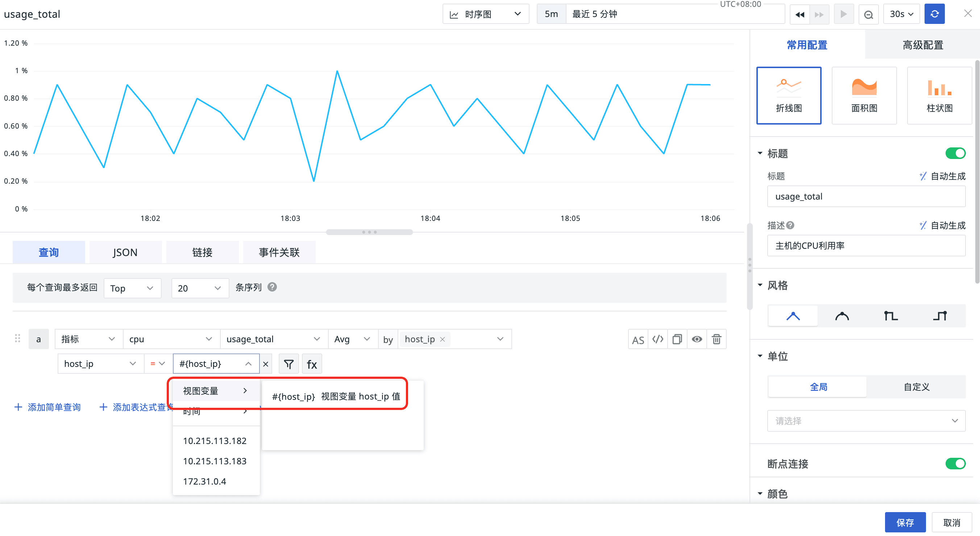Disable the 断点连接 toggle
Image resolution: width=980 pixels, height=536 pixels.
pyautogui.click(x=955, y=464)
